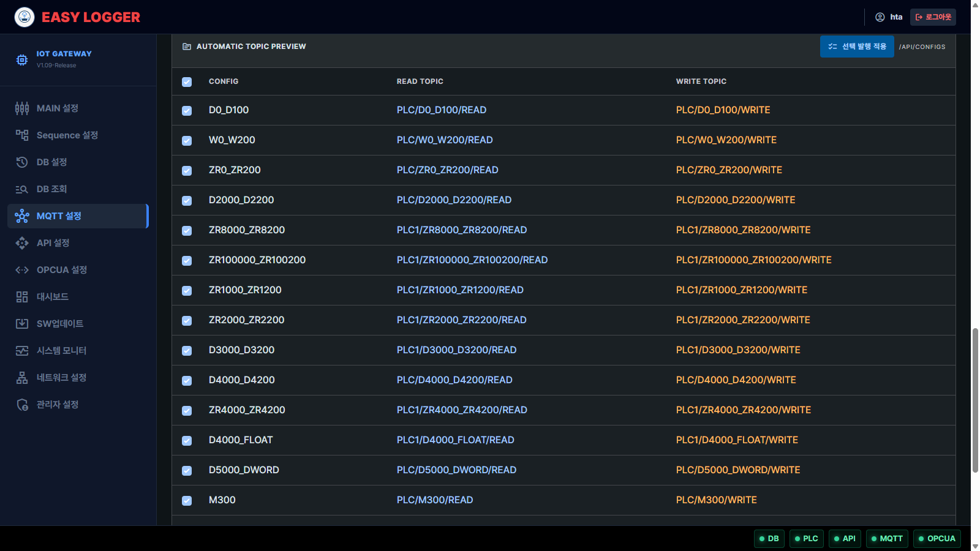Click the OPCUA 설정 code brackets icon

(x=22, y=270)
